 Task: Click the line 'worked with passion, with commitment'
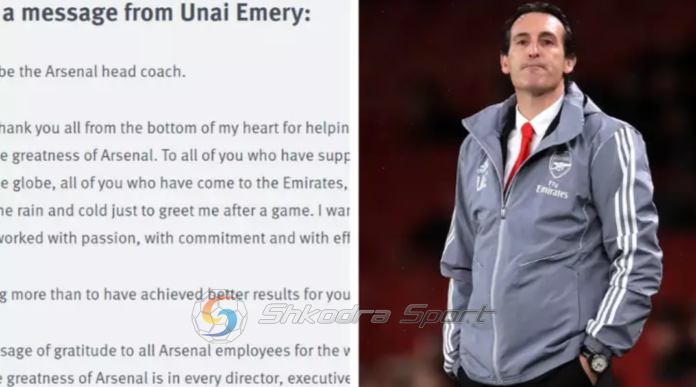[x=174, y=238]
